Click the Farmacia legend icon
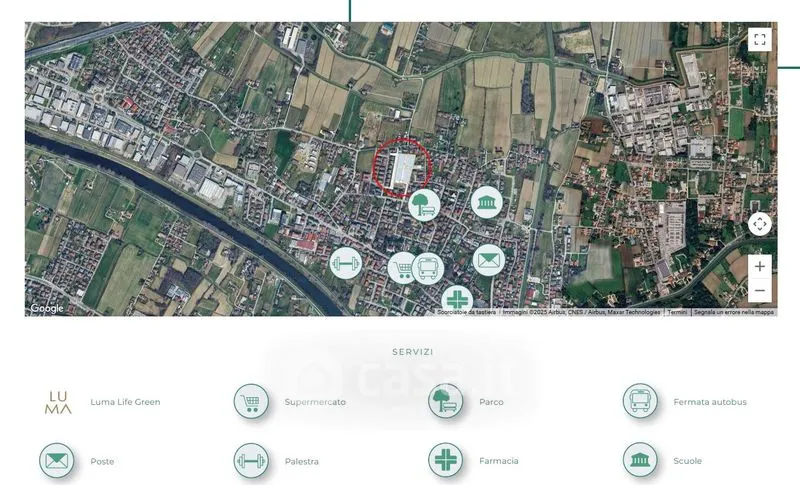The image size is (800, 485). pyautogui.click(x=445, y=460)
